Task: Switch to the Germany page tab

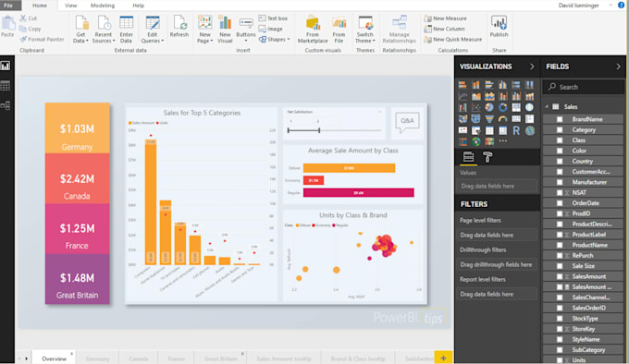Action: [97, 358]
